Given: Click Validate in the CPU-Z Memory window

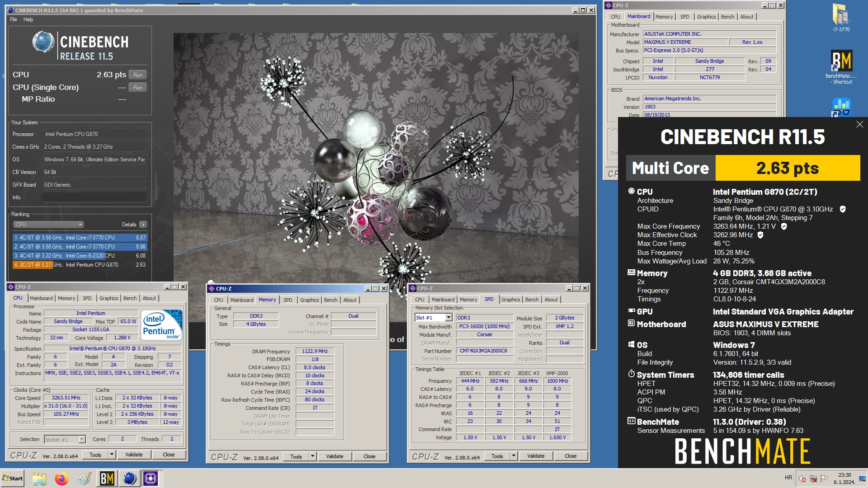Looking at the screenshot, I should point(335,456).
